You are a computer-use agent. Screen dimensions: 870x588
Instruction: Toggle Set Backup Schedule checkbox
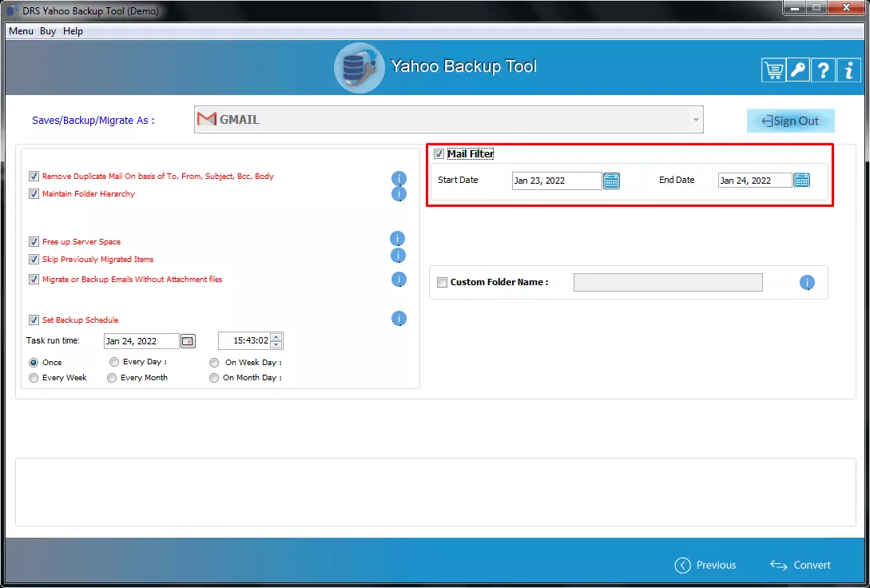click(34, 320)
